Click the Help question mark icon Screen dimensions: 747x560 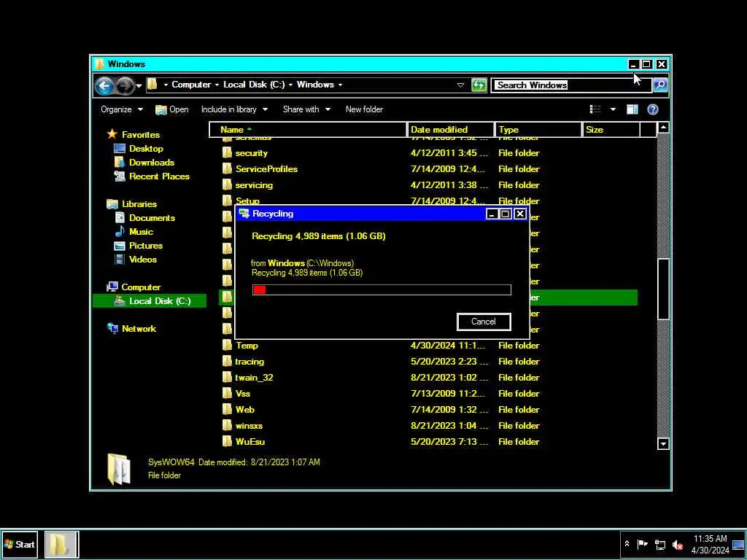653,109
